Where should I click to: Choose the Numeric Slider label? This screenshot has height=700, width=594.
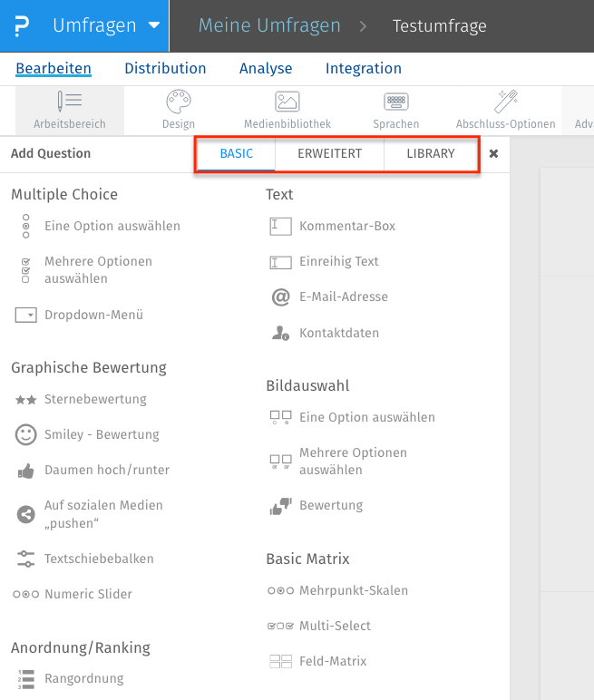pos(89,594)
